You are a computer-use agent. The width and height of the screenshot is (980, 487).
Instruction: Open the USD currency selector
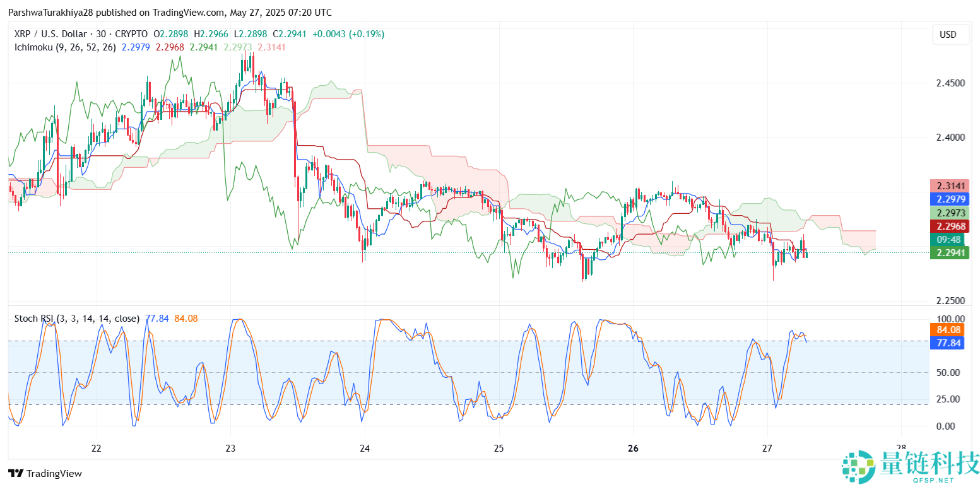(x=950, y=35)
